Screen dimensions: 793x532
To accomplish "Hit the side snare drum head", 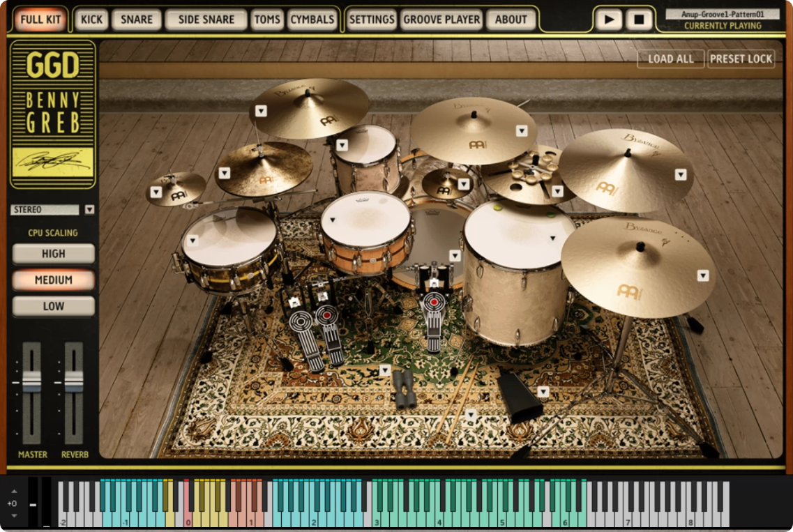I will pyautogui.click(x=230, y=238).
